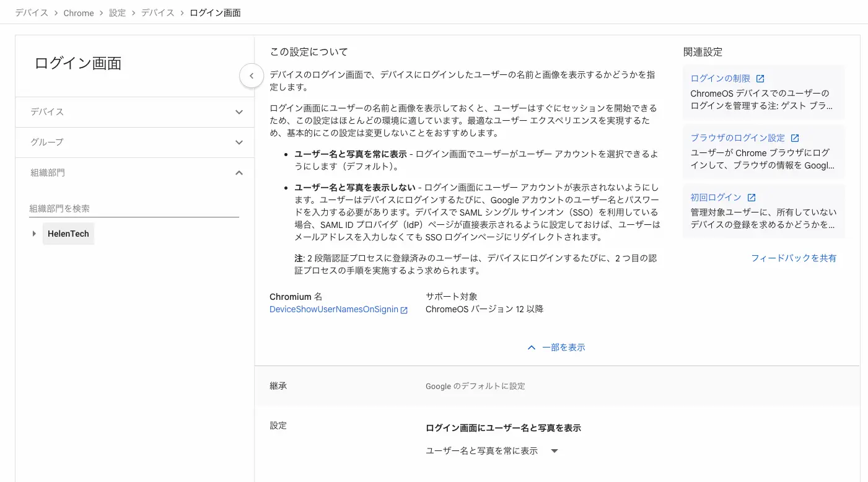This screenshot has width=868, height=482.
Task: Select Chrome in the breadcrumb trail
Action: click(79, 12)
